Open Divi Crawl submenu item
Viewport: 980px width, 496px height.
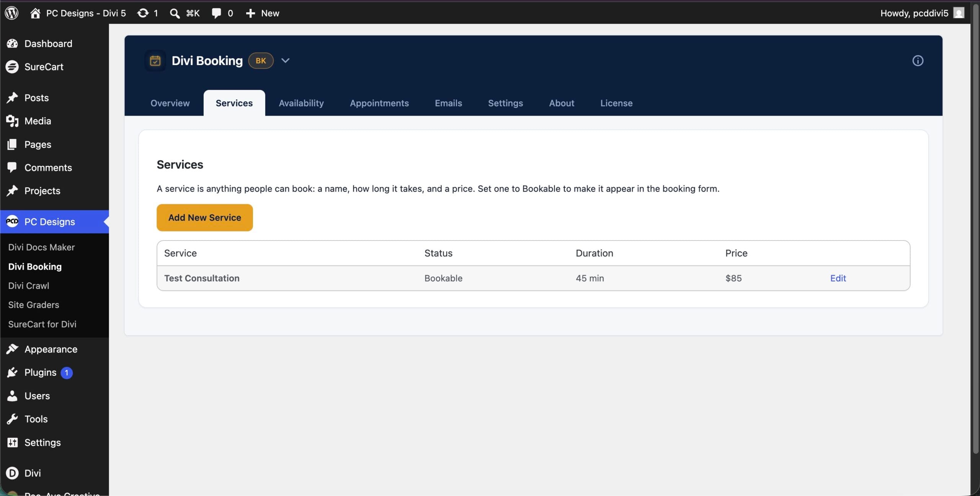(x=29, y=286)
